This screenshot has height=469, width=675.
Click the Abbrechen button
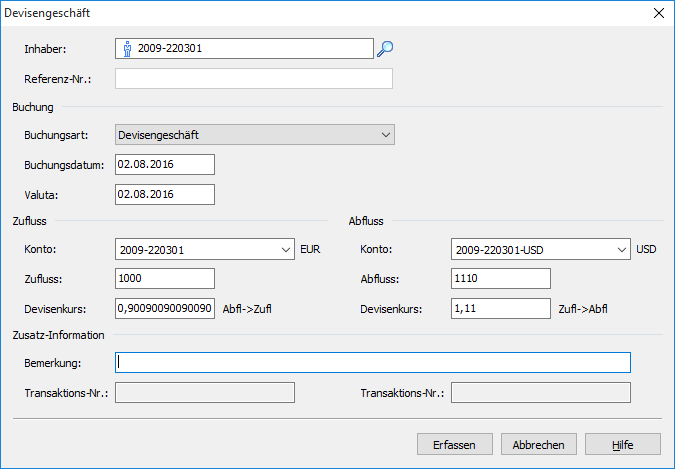pos(538,445)
